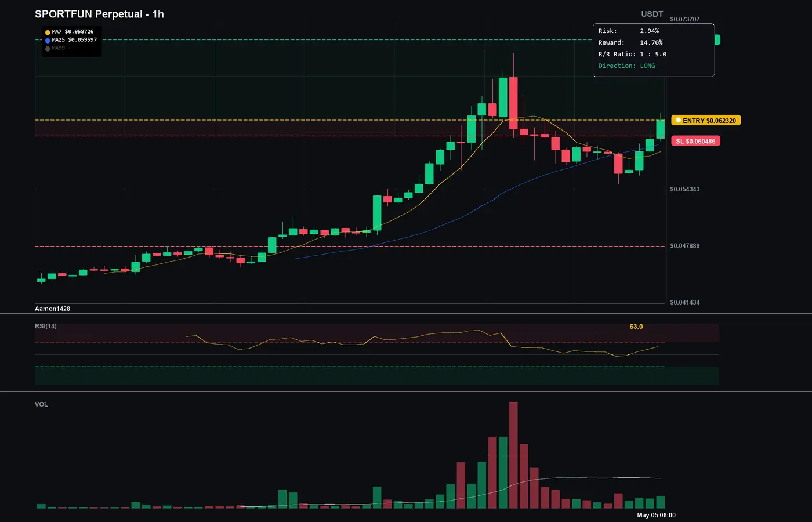Screen dimensions: 812x522
Task: Select the MA25 value $0.059597
Action: point(82,40)
